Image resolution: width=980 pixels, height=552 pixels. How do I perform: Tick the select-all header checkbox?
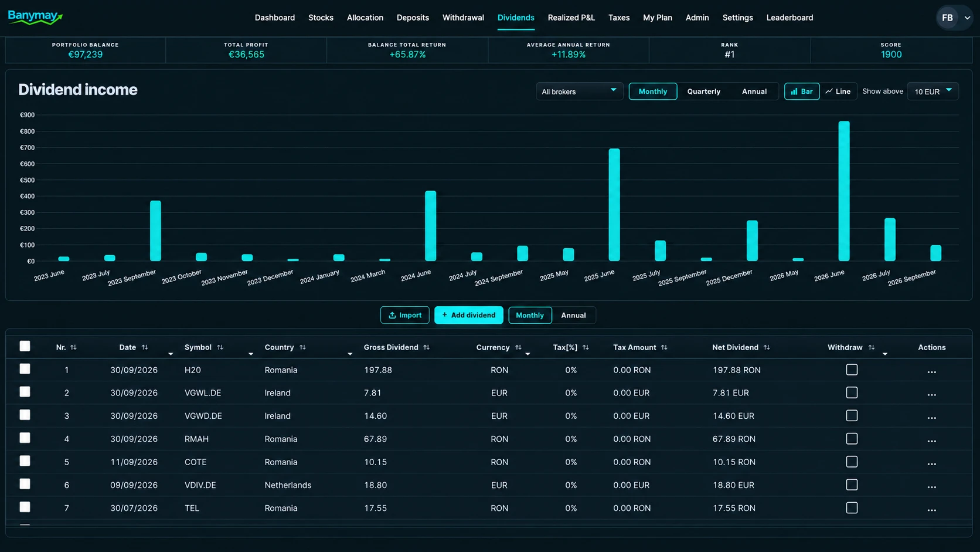[25, 346]
